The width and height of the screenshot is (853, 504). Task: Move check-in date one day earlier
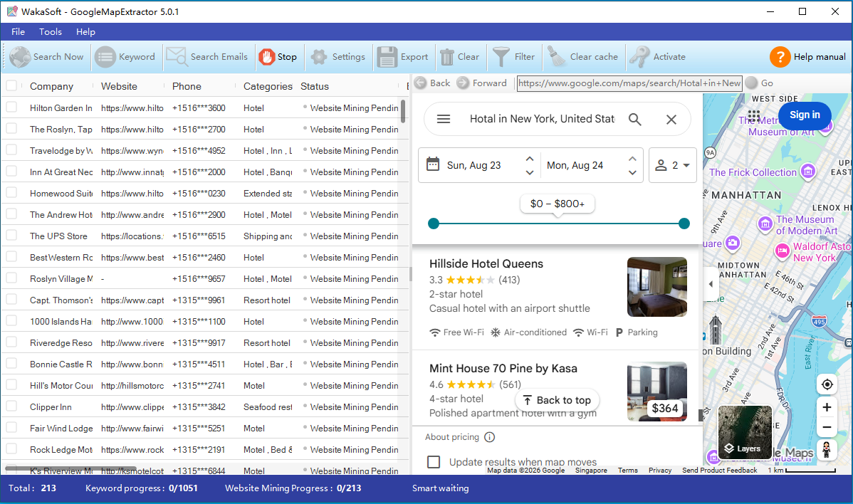click(x=529, y=172)
